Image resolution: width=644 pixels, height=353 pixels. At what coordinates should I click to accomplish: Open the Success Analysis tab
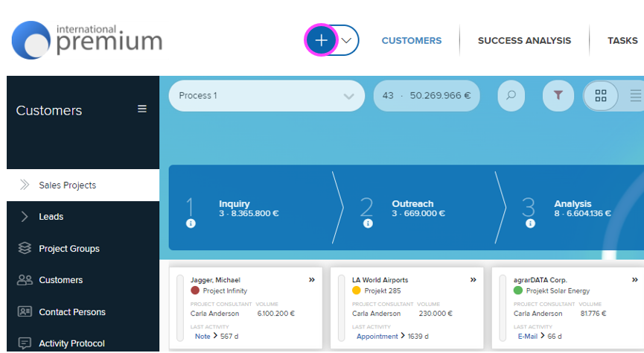(524, 41)
